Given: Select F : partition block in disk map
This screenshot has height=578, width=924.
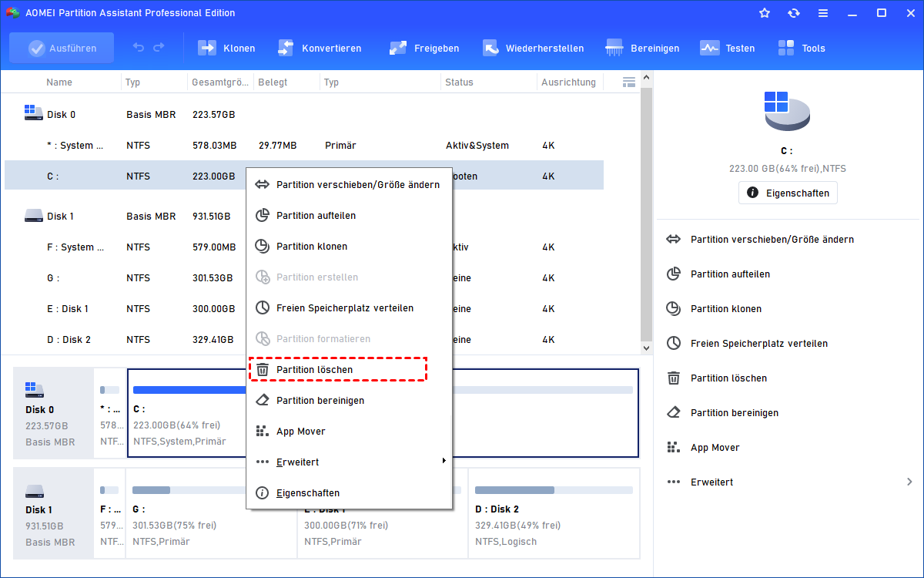Looking at the screenshot, I should click(x=110, y=512).
